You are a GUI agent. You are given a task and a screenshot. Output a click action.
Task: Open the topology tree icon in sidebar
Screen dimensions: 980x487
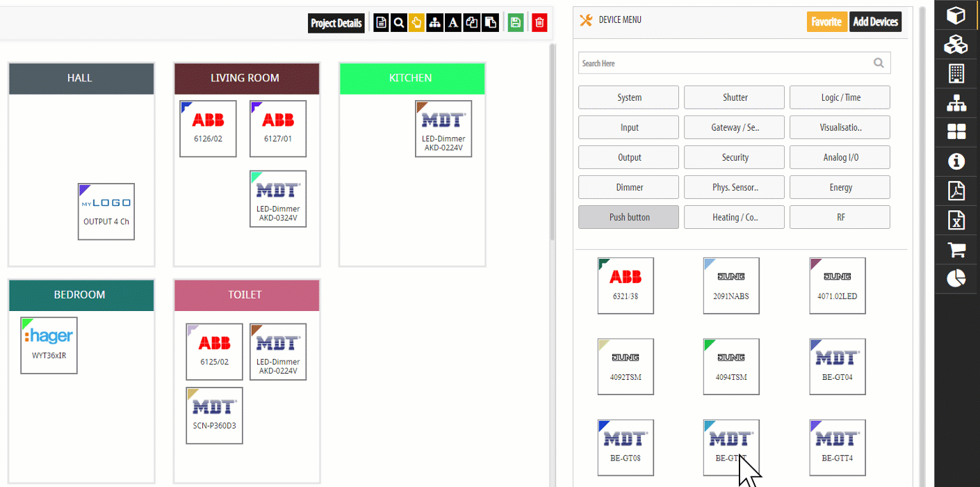coord(957,103)
